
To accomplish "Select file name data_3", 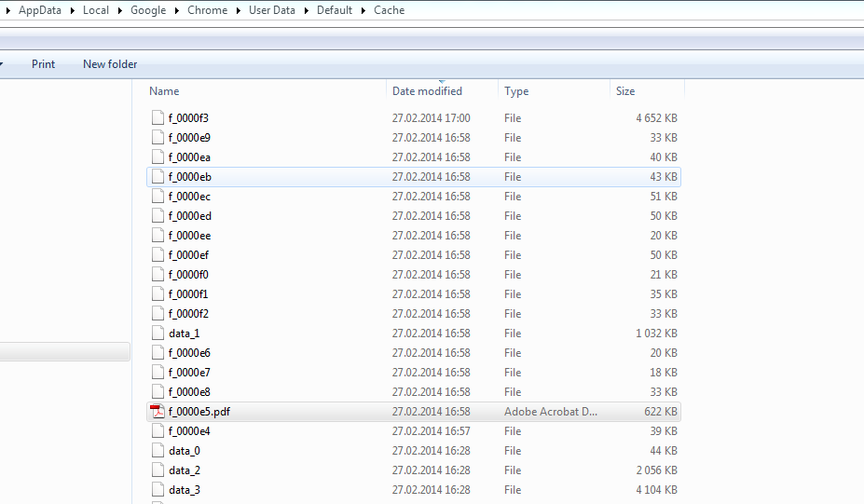I will point(184,490).
